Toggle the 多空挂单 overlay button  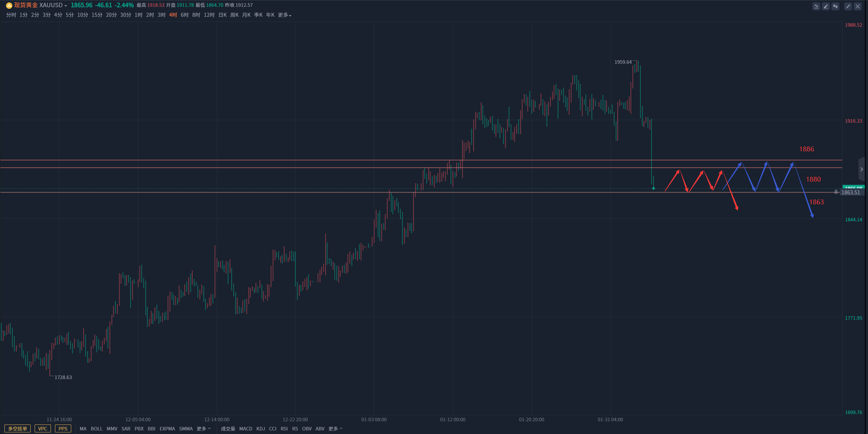(18, 429)
